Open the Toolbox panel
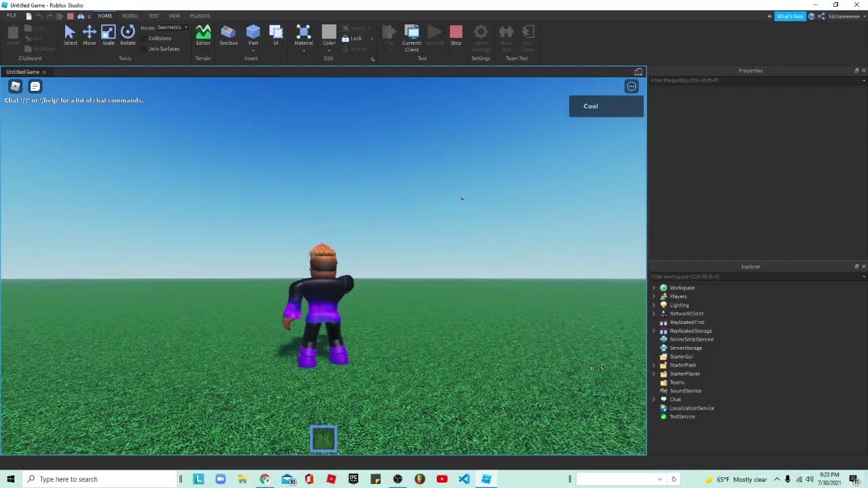The height and width of the screenshot is (488, 868). pos(229,35)
